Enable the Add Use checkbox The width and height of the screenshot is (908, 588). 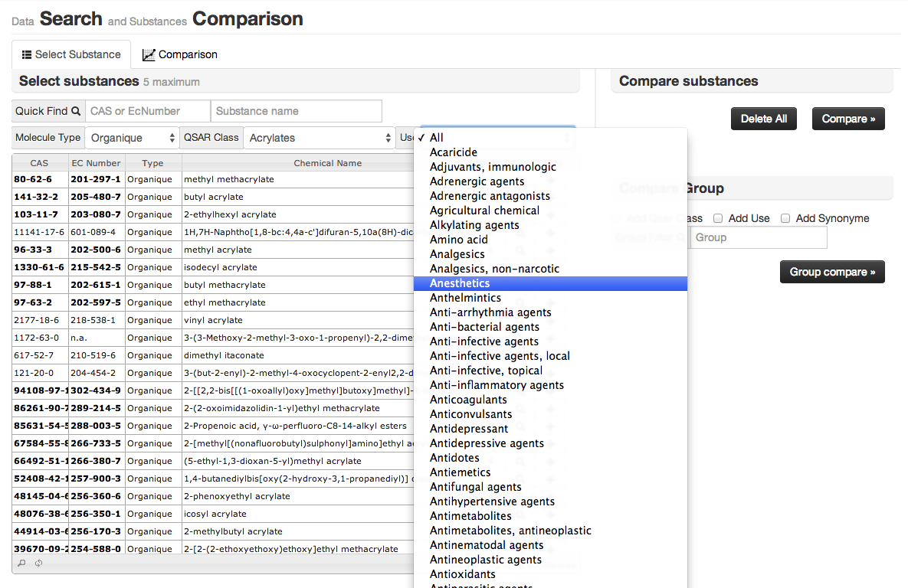point(718,218)
